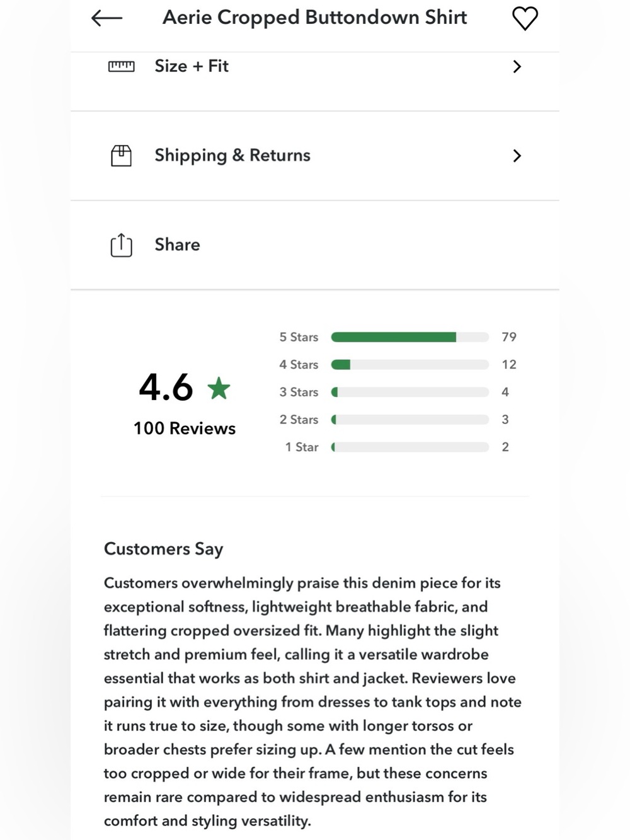Image resolution: width=630 pixels, height=840 pixels.
Task: Click the green rating star icon
Action: pyautogui.click(x=219, y=388)
